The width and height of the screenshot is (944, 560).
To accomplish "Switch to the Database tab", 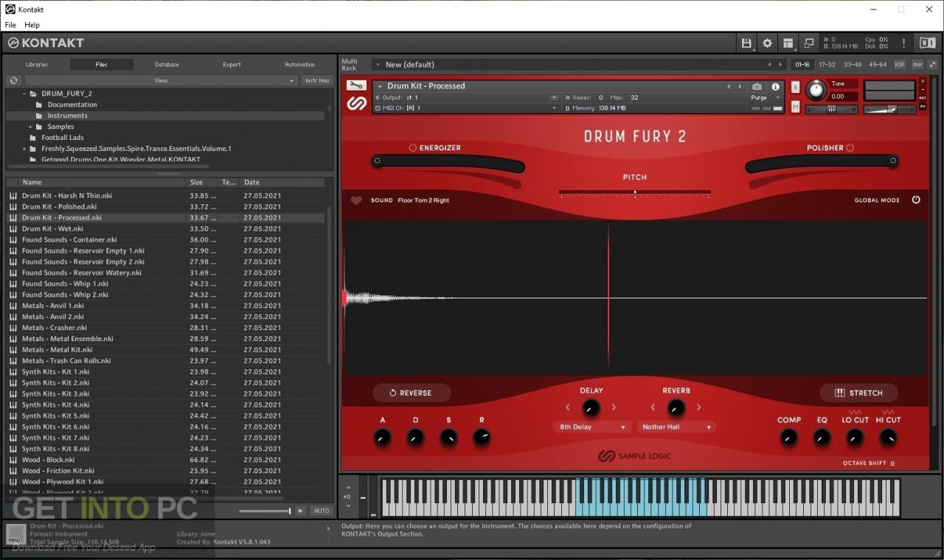I will point(167,65).
